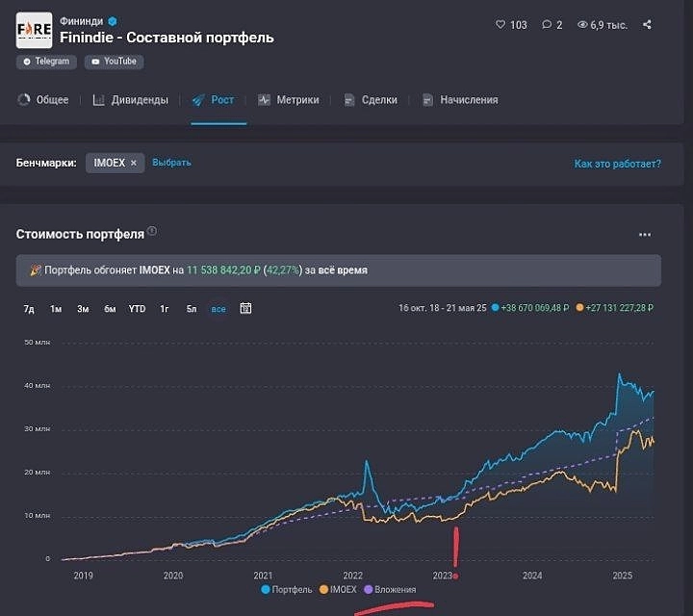Switch to the Дивиденды tab

130,100
